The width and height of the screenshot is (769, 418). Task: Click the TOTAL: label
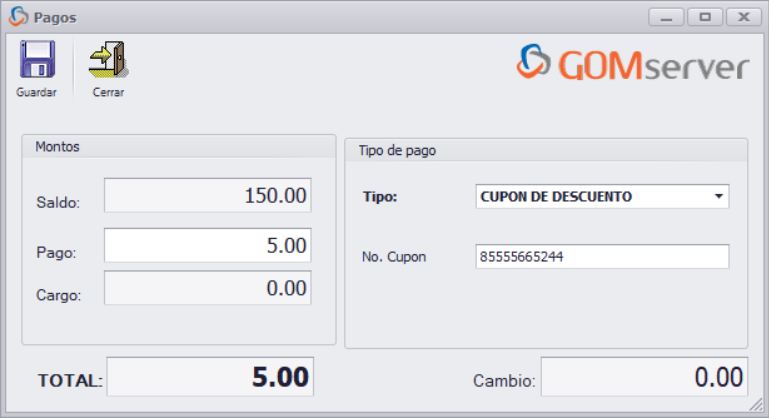[x=71, y=381]
